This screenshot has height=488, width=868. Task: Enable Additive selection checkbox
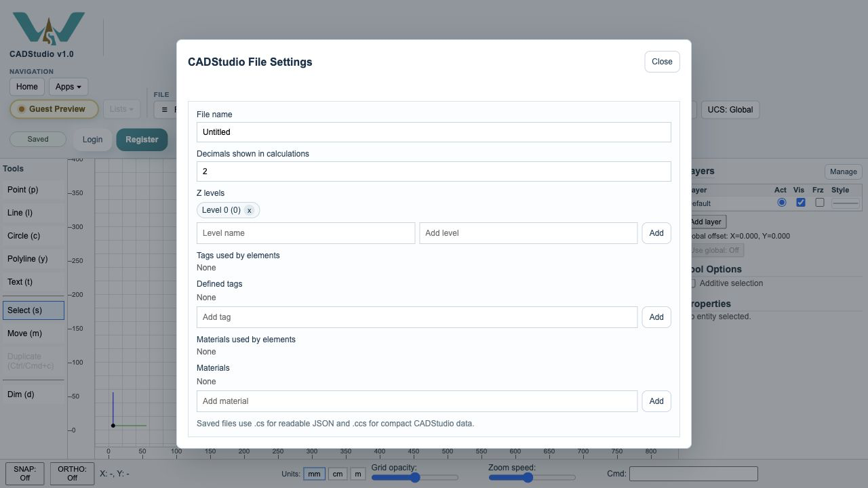pyautogui.click(x=692, y=283)
